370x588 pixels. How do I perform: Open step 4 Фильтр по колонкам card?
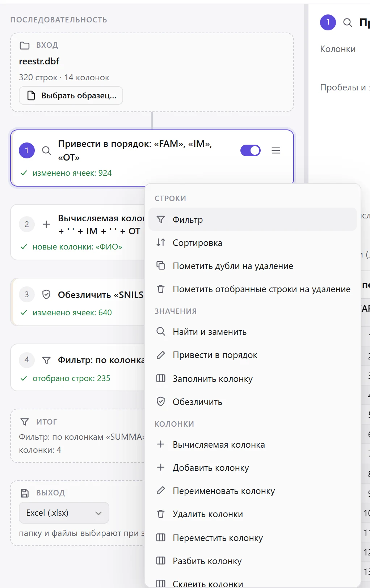(78, 367)
